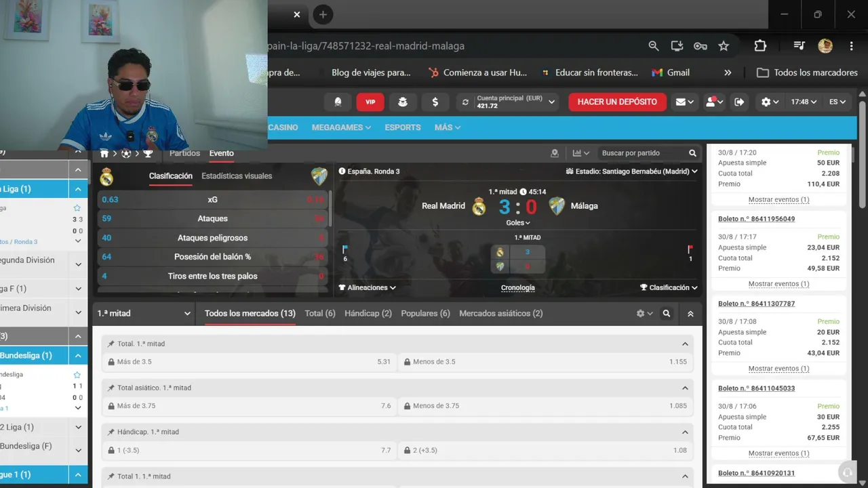Select the Clasificación stats tab
The width and height of the screenshot is (868, 488).
point(171,176)
